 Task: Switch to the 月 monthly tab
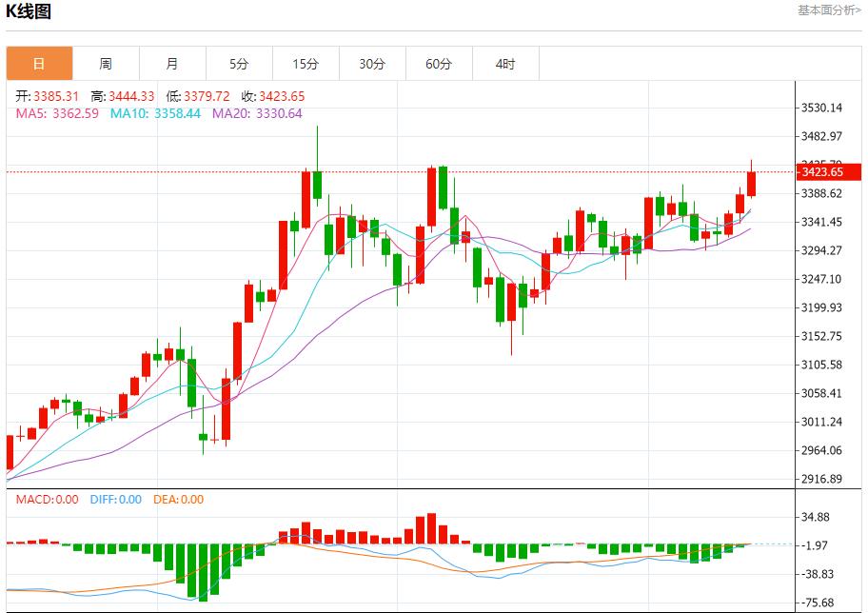tap(172, 64)
